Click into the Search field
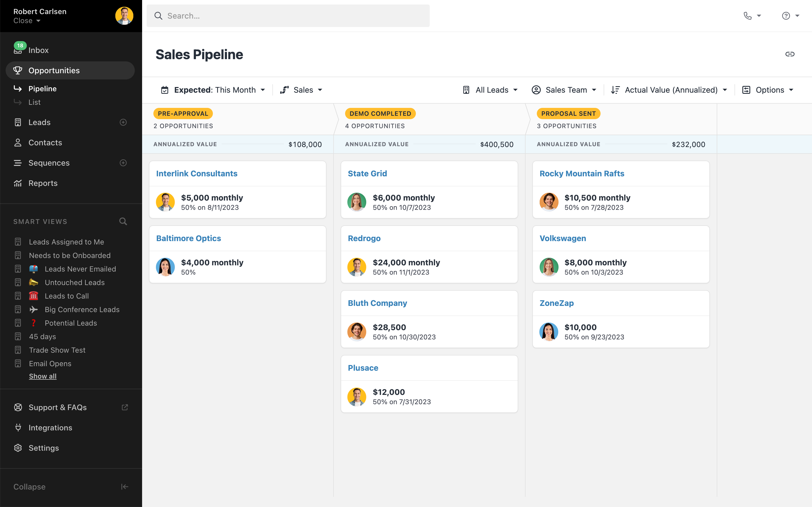Viewport: 812px width, 507px height. pyautogui.click(x=288, y=16)
